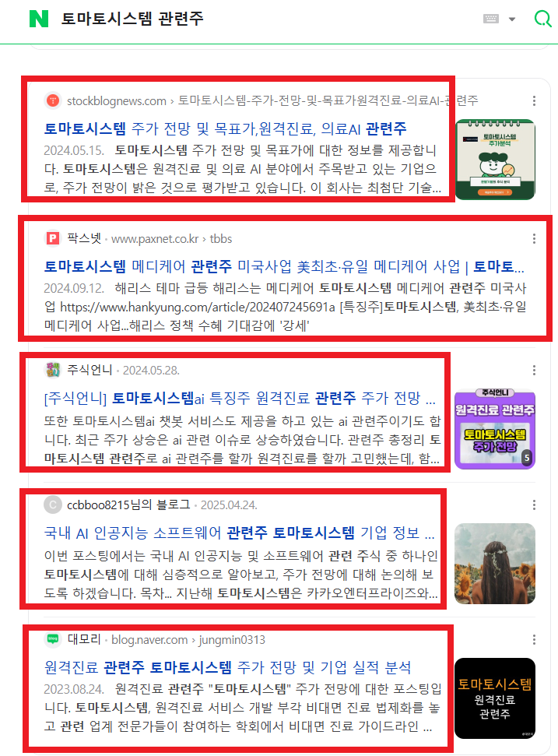Click the stockblognews.com site favicon
Screen dimensions: 558x756
pos(52,100)
